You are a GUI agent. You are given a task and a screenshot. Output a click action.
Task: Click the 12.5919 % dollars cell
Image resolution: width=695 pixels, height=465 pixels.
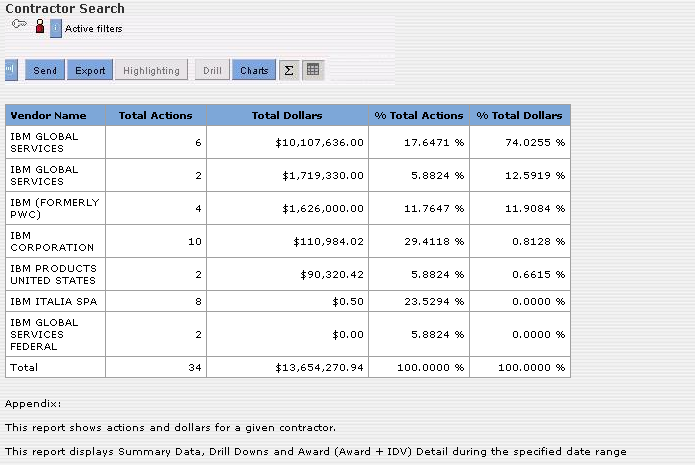[520, 176]
